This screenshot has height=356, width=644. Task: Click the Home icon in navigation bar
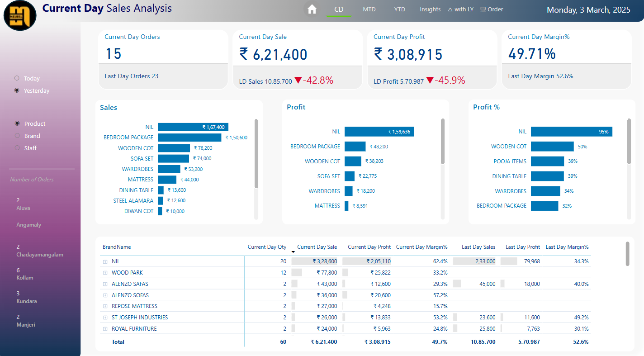[312, 9]
